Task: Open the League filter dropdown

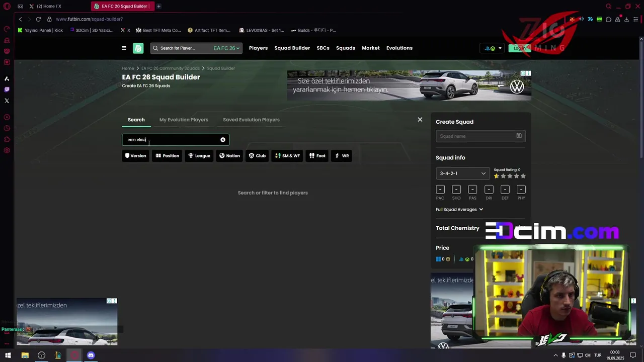Action: pos(199,156)
